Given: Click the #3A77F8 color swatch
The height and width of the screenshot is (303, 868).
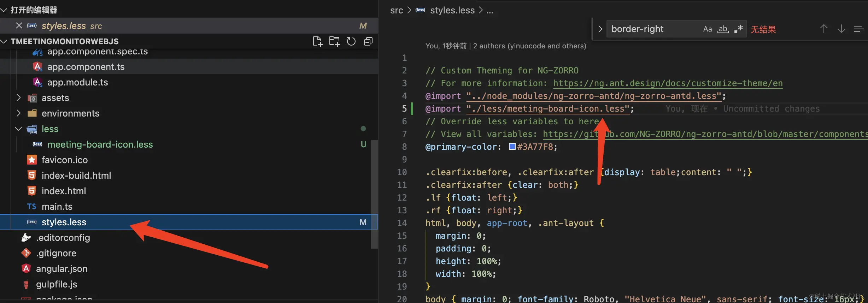Looking at the screenshot, I should (x=512, y=146).
